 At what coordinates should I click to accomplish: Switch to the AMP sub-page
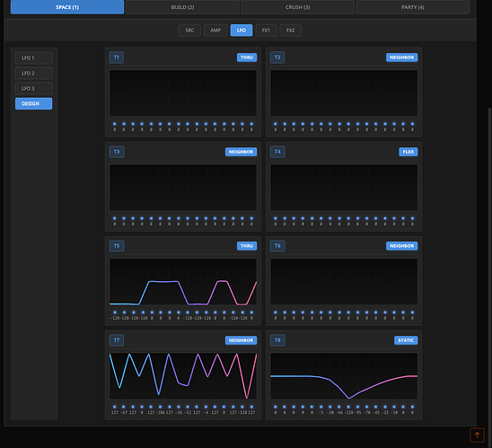(x=215, y=31)
